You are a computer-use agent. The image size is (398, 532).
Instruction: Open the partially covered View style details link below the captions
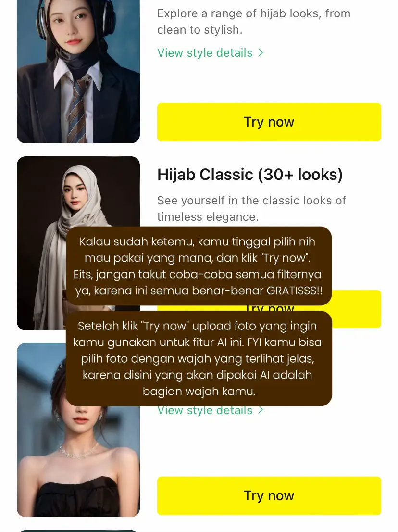tap(205, 410)
